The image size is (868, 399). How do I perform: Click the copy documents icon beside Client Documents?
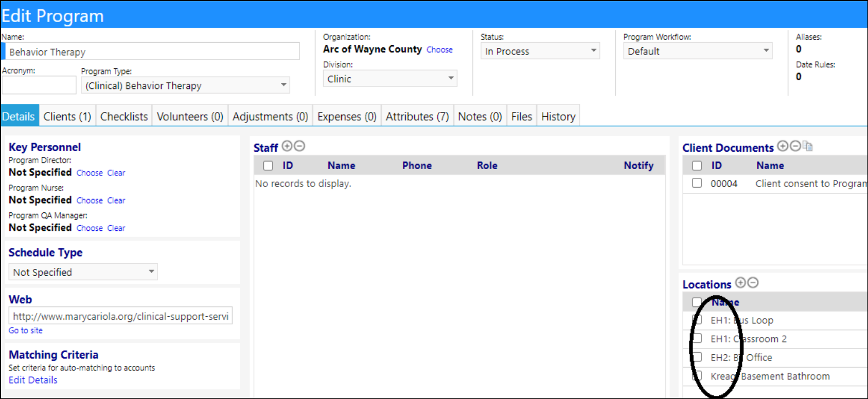pyautogui.click(x=808, y=147)
